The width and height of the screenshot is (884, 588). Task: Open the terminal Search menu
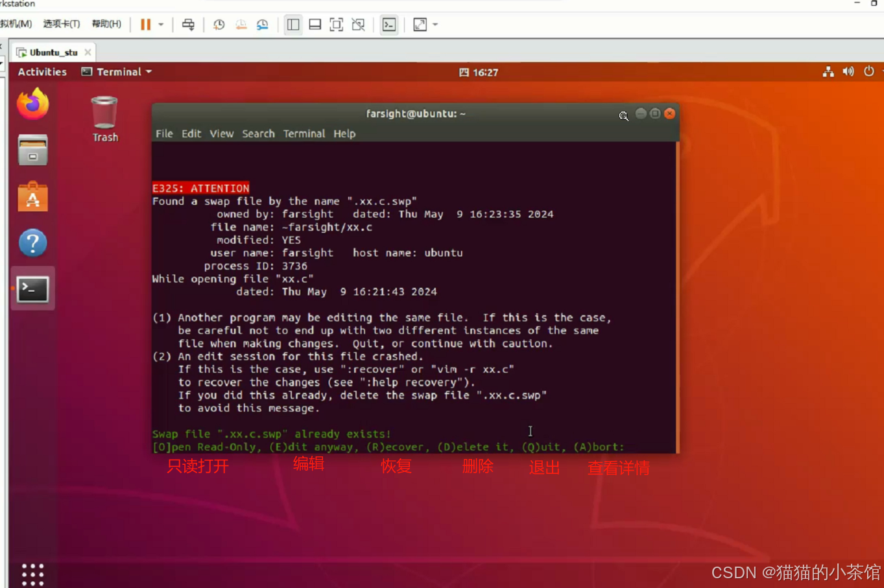258,134
